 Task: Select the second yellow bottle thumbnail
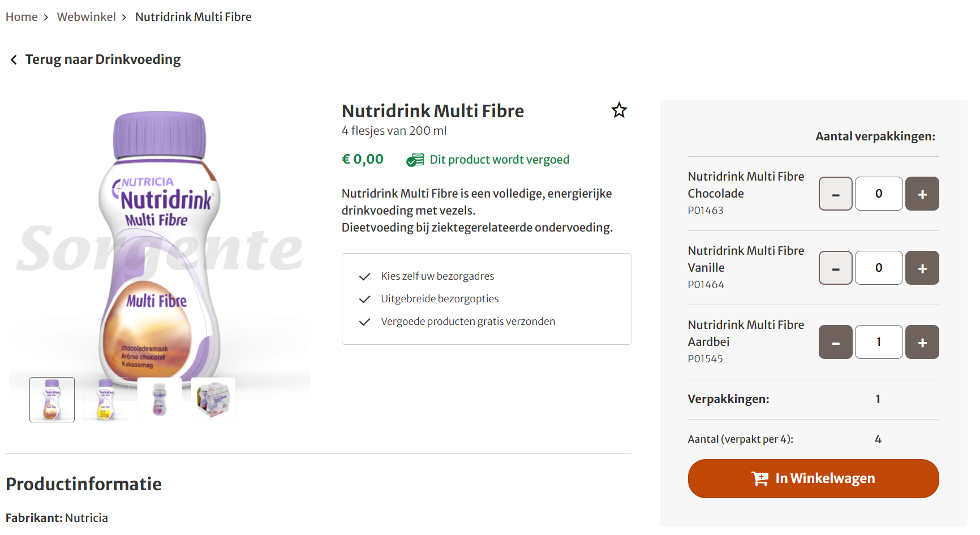pyautogui.click(x=106, y=400)
